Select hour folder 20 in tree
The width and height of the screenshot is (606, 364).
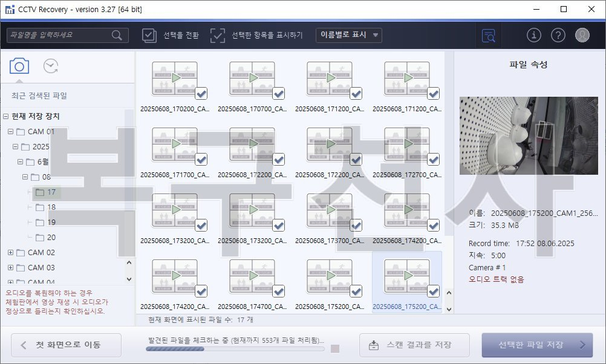coord(45,237)
